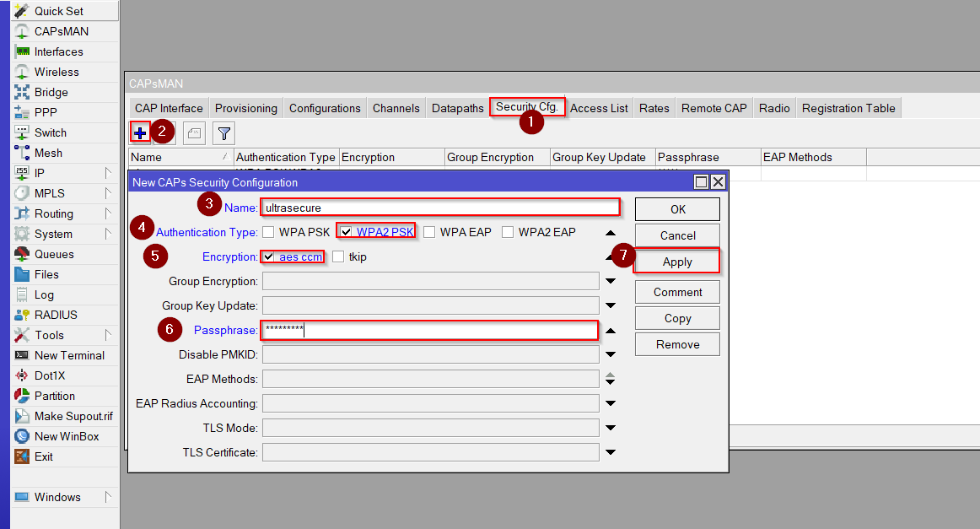This screenshot has width=980, height=529.
Task: Switch to the Security Cfg. tab
Action: 527,107
